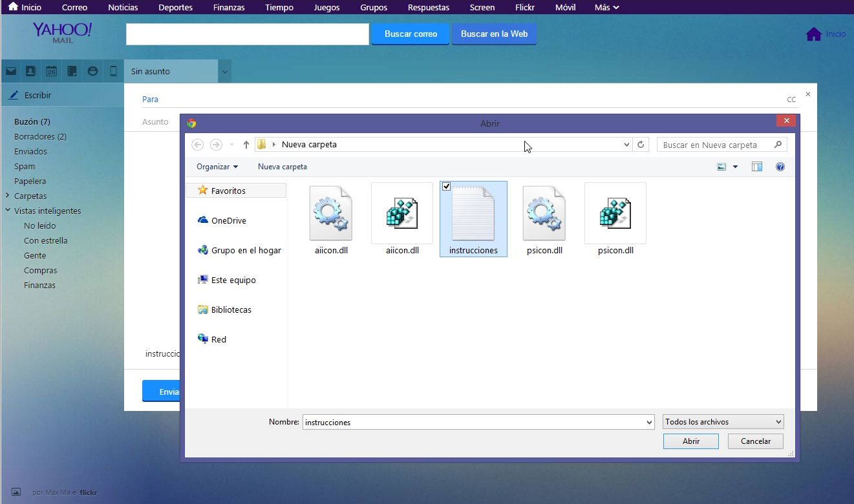Open the Messenger smiley icon

pos(92,71)
